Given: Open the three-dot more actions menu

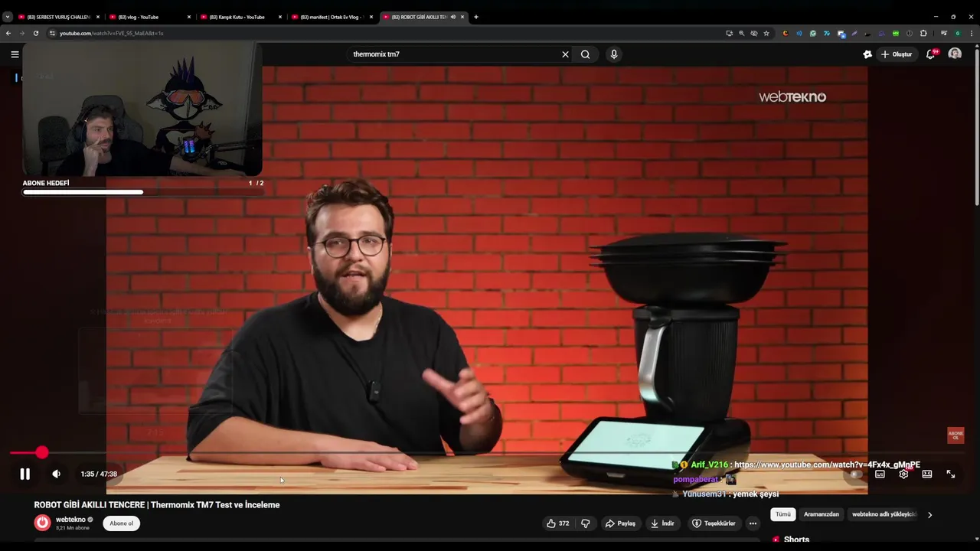Looking at the screenshot, I should pyautogui.click(x=753, y=523).
